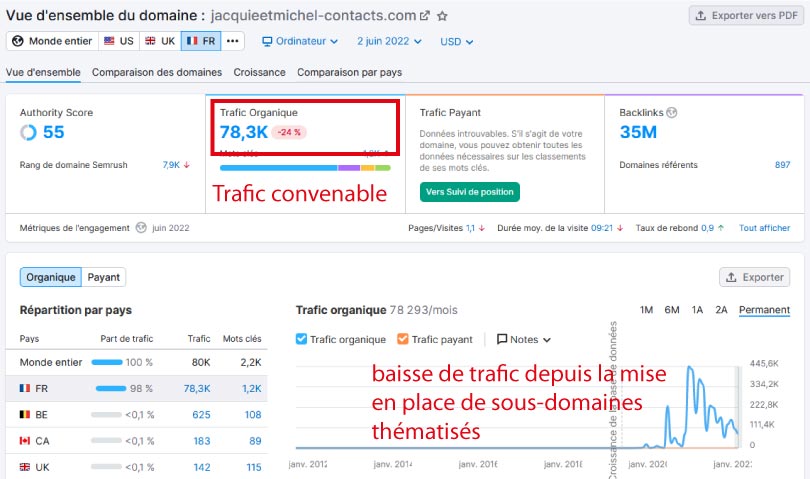Select the FR database tab
The width and height of the screenshot is (810, 479).
201,41
